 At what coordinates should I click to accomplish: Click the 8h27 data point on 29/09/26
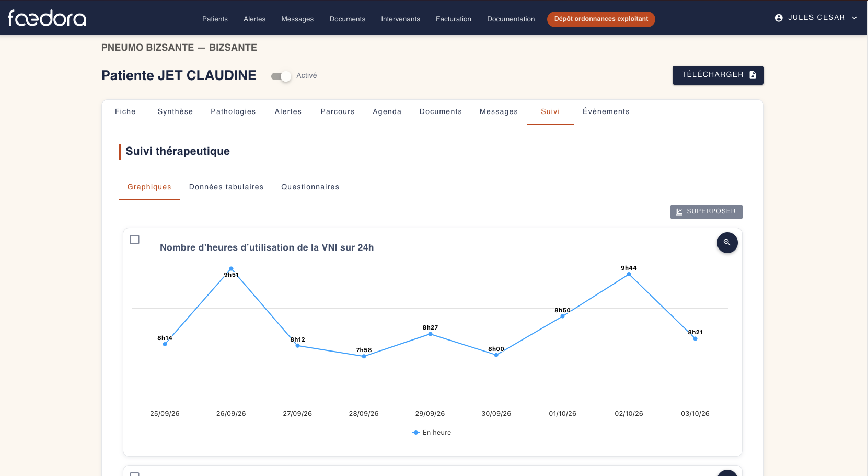point(430,334)
